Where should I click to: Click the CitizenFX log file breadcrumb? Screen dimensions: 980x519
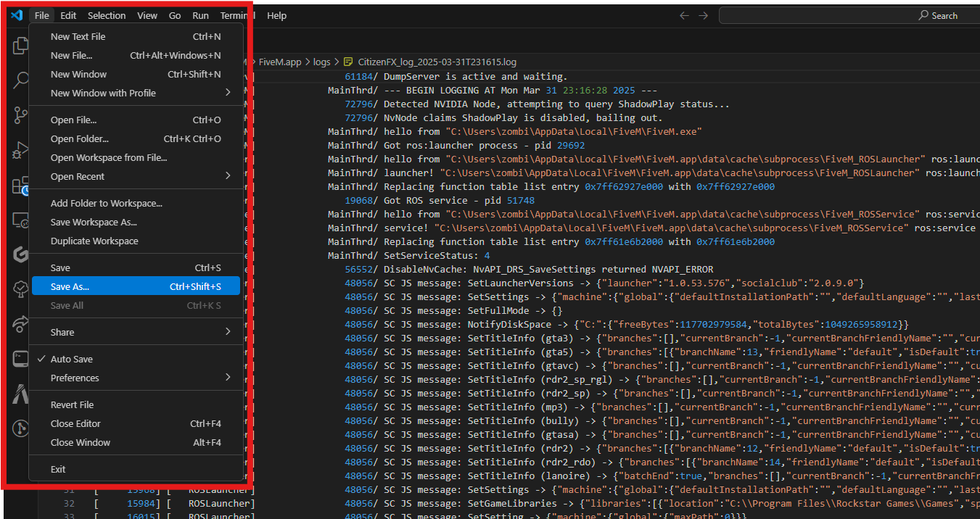click(437, 62)
